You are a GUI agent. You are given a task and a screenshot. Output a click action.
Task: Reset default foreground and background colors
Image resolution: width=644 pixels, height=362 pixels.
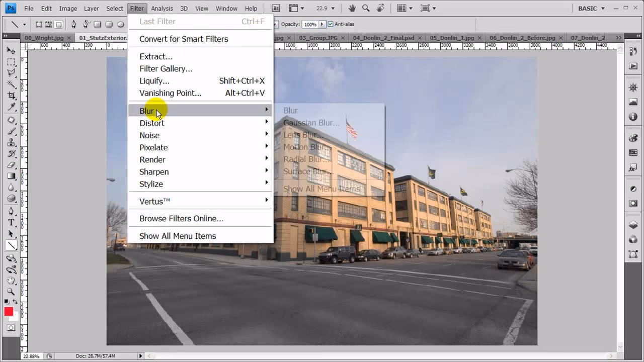[7, 302]
